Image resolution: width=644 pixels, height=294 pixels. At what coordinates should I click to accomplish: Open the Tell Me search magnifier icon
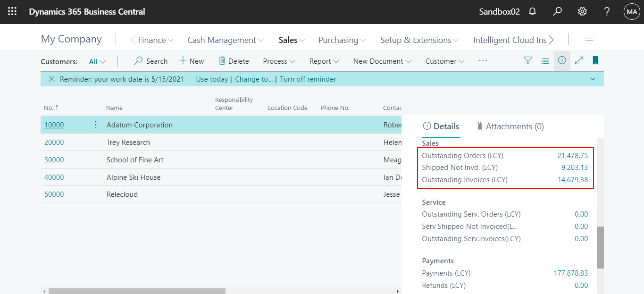[557, 12]
